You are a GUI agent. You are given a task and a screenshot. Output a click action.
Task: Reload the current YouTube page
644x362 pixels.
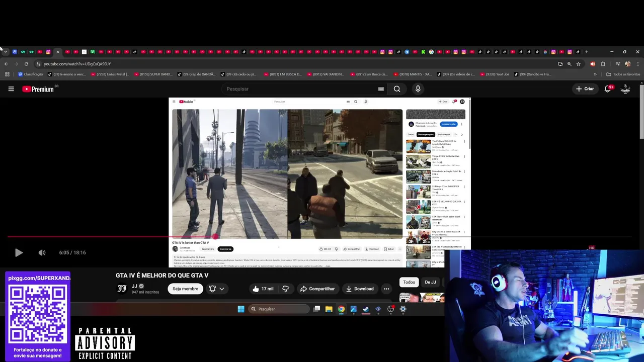(26, 64)
